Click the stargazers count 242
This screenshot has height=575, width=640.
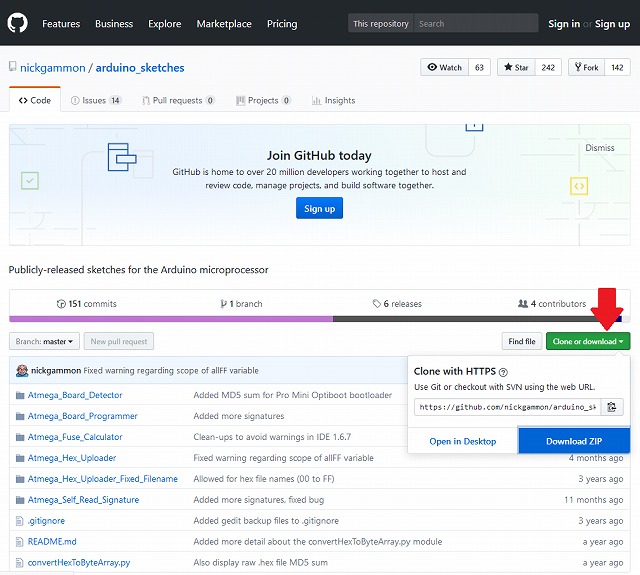(x=548, y=67)
